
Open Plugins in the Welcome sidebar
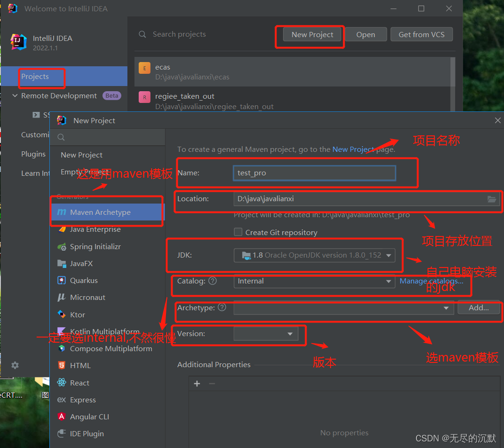tap(33, 154)
